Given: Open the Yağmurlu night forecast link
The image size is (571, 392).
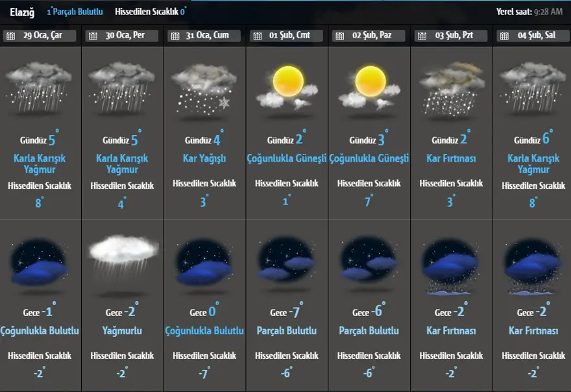Looking at the screenshot, I should 122,331.
